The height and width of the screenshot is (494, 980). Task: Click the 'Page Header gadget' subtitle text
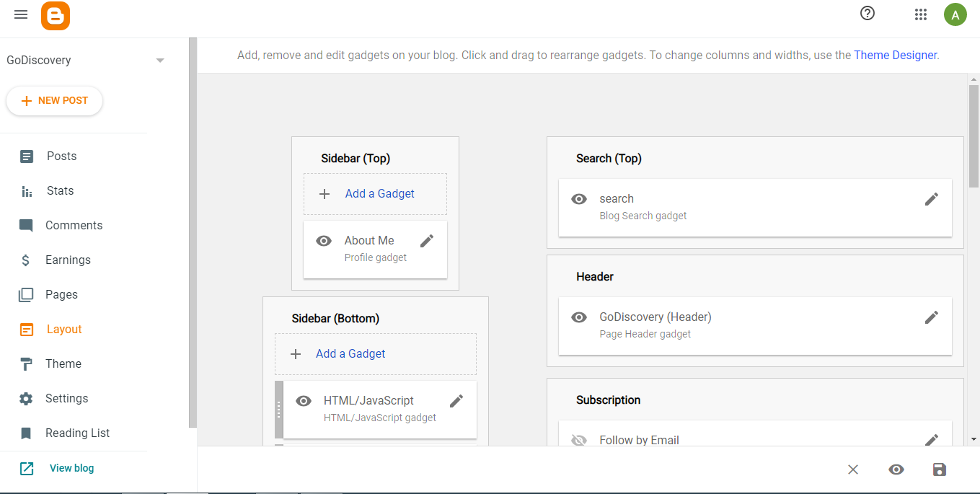[x=645, y=335]
